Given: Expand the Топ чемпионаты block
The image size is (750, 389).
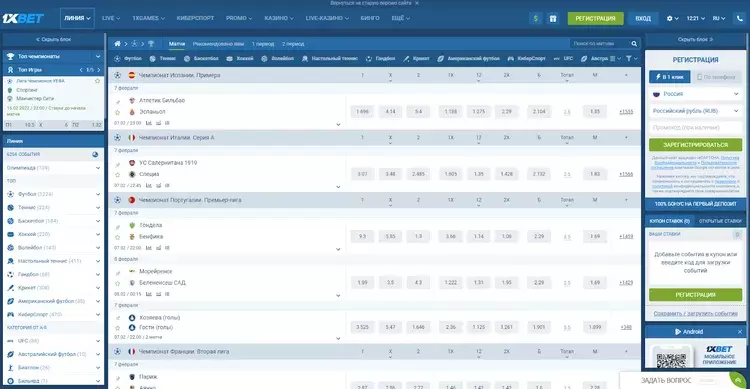Looking at the screenshot, I should click(x=98, y=56).
